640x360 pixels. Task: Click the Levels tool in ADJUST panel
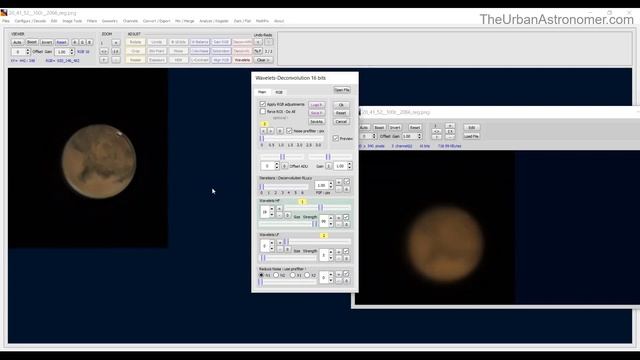click(157, 42)
